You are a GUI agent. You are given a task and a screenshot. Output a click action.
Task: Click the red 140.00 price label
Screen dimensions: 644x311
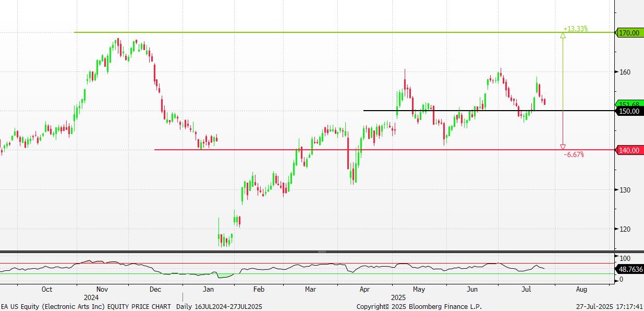[x=629, y=150]
